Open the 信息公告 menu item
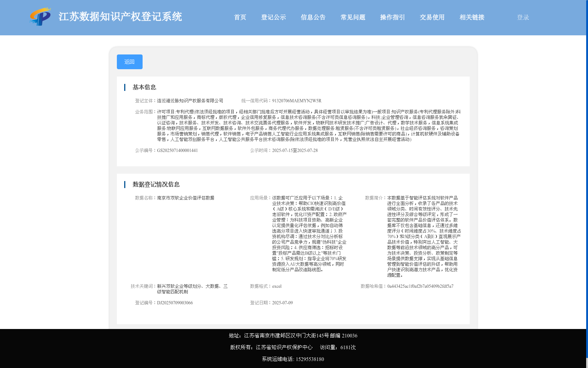 click(313, 17)
